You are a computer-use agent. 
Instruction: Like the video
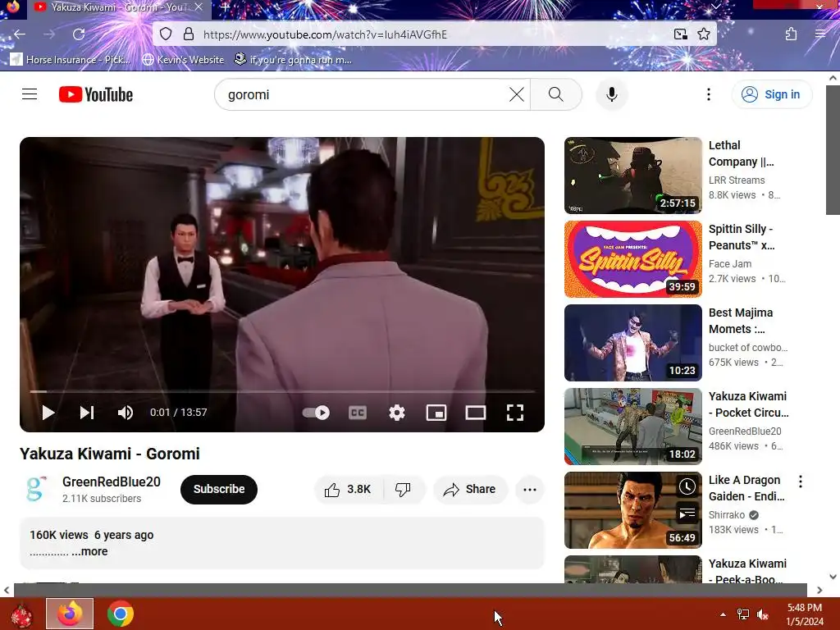[348, 489]
